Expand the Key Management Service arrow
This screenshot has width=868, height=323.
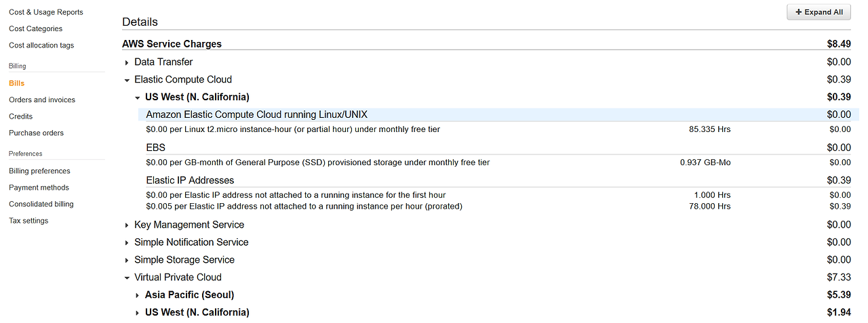coord(127,225)
